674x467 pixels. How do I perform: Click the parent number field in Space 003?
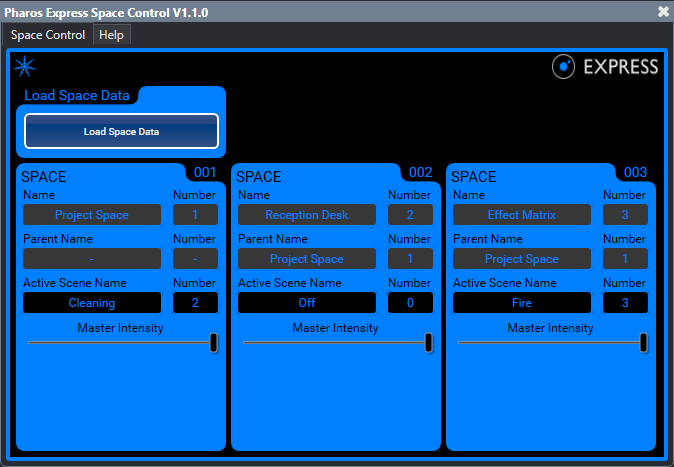tap(625, 258)
